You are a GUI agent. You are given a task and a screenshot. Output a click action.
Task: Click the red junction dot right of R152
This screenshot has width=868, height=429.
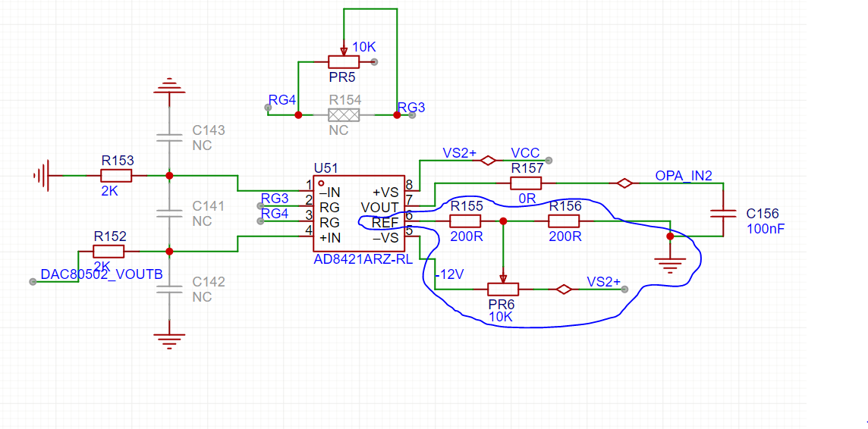tap(169, 252)
